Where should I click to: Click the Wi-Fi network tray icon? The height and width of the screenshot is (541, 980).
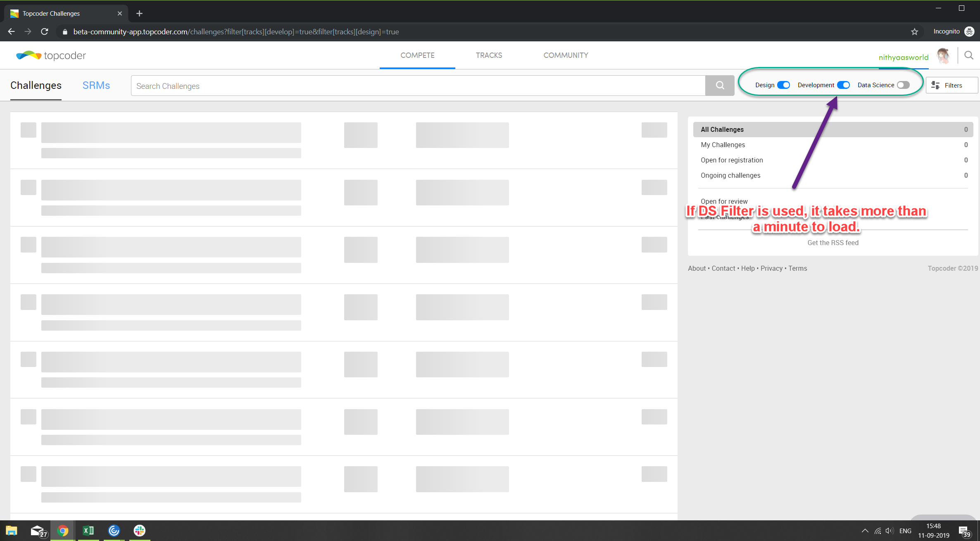pos(878,531)
